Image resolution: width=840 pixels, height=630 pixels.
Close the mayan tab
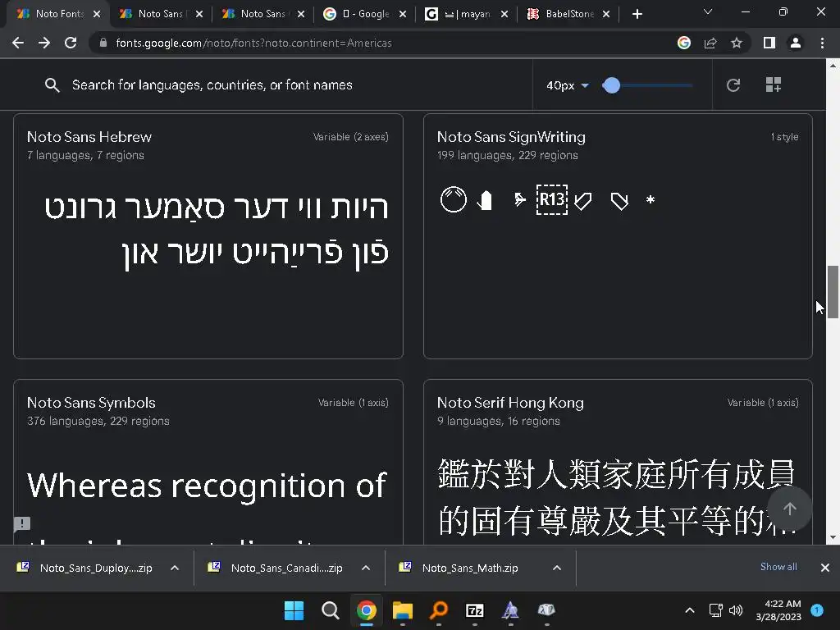pos(504,14)
